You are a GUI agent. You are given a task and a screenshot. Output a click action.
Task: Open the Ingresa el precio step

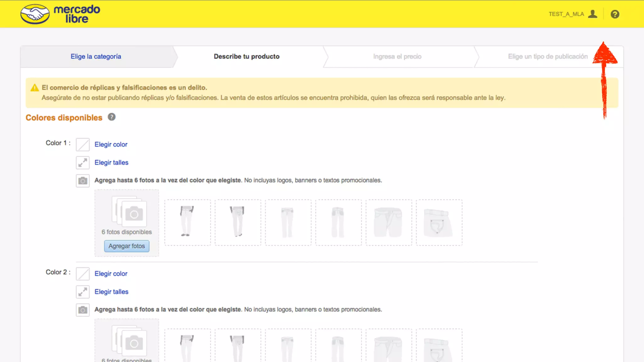[x=397, y=57]
